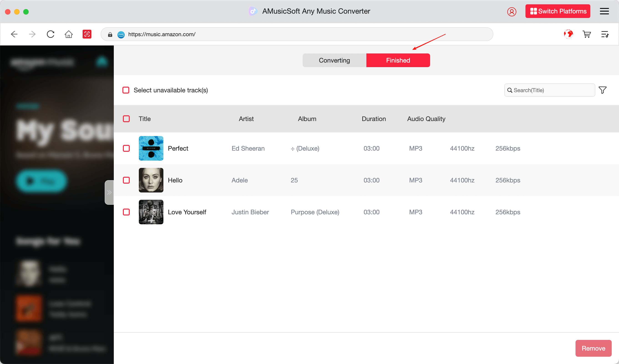Image resolution: width=619 pixels, height=364 pixels.
Task: Go back with the browser back arrow
Action: (14, 34)
